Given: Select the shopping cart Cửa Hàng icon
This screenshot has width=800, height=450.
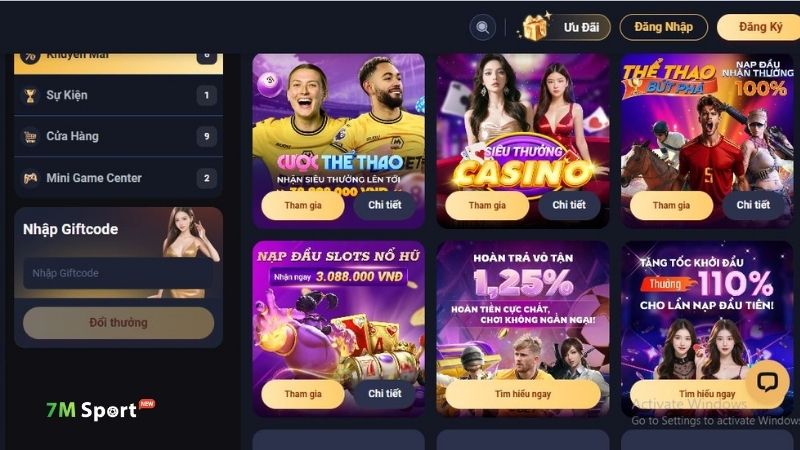Looking at the screenshot, I should coord(30,137).
